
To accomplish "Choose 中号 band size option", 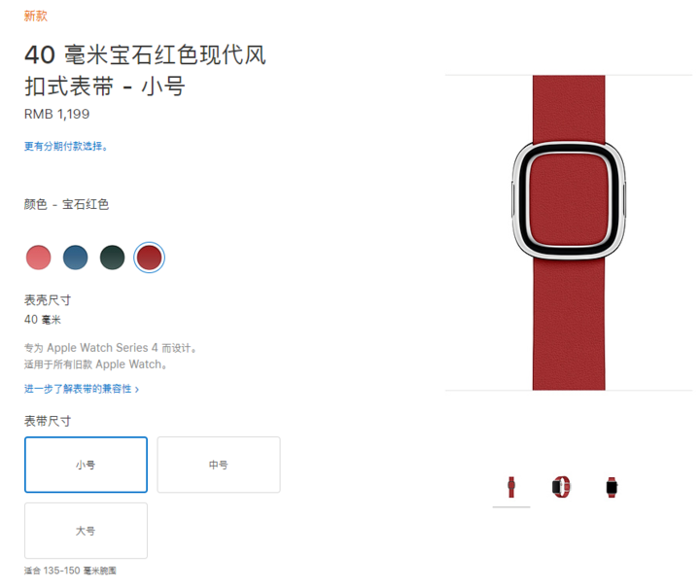I will (x=219, y=465).
